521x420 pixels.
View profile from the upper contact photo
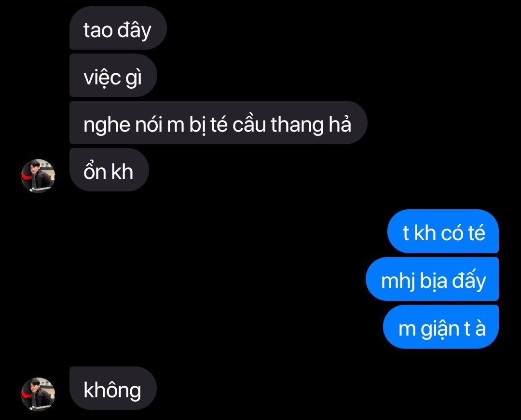pyautogui.click(x=38, y=176)
